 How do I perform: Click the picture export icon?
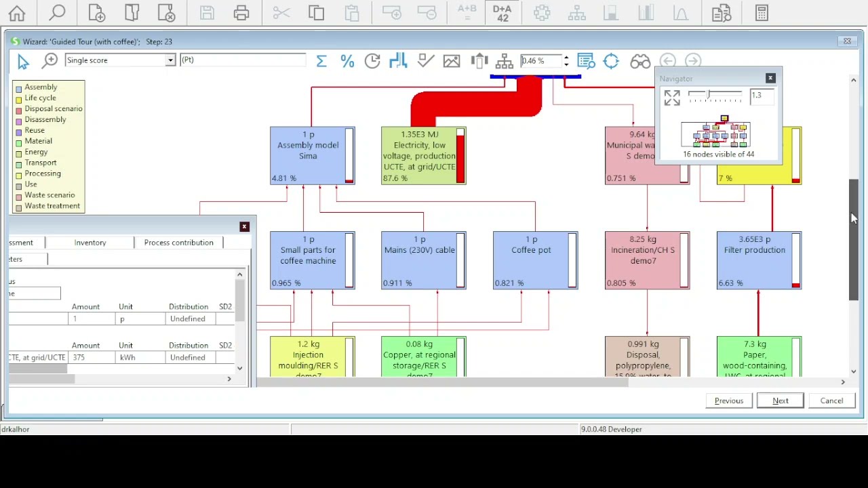point(452,61)
